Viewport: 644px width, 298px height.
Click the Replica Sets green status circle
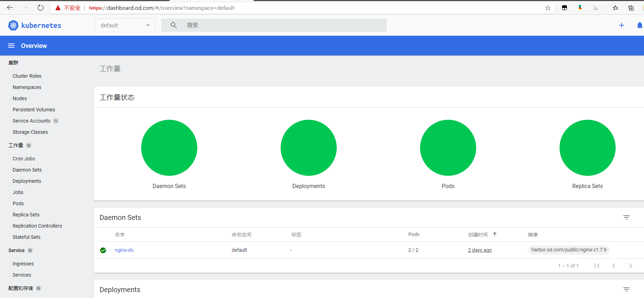(588, 148)
